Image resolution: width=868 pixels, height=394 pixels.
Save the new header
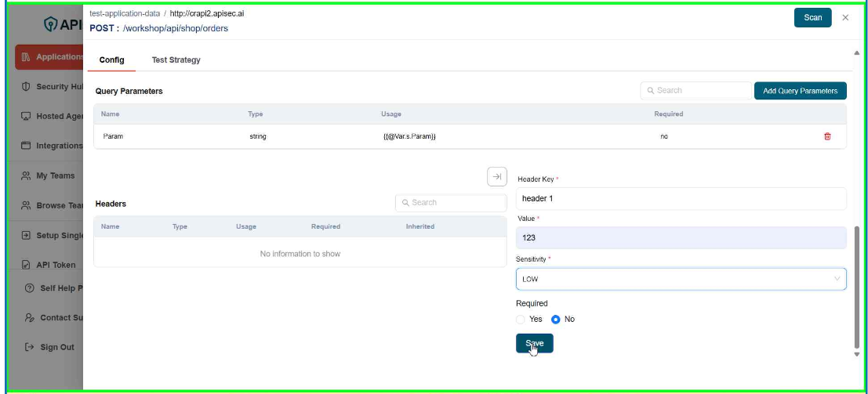coord(534,343)
